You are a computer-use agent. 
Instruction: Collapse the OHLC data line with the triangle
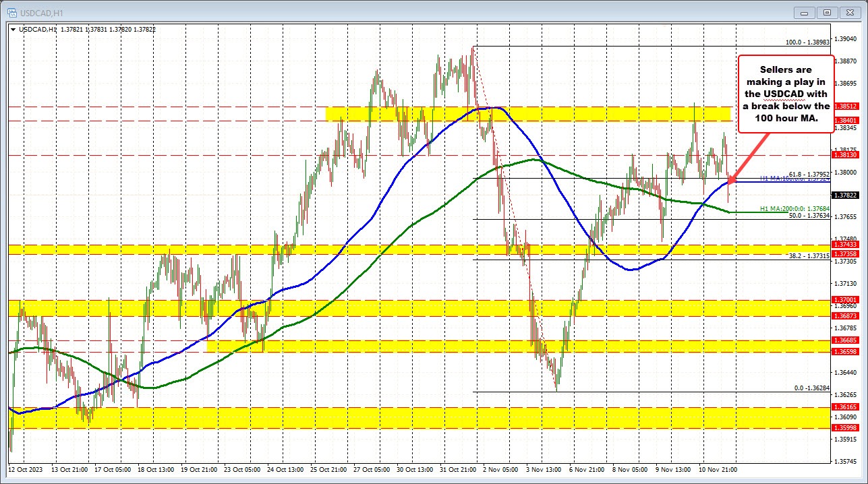14,29
